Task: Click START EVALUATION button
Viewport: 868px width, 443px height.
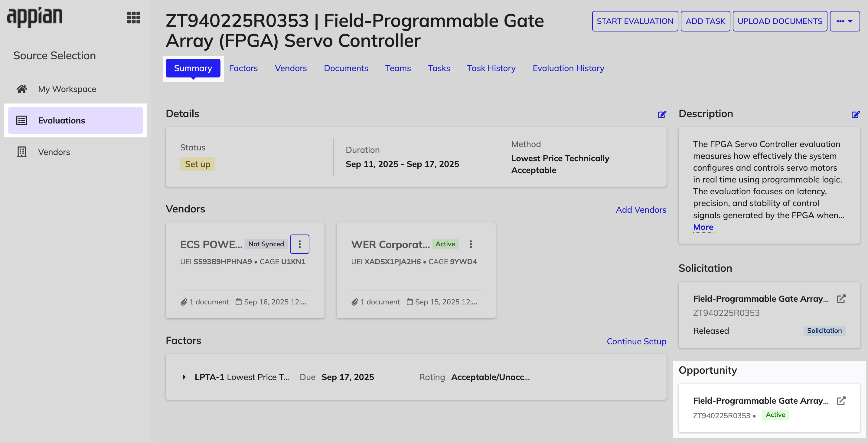Action: 635,21
